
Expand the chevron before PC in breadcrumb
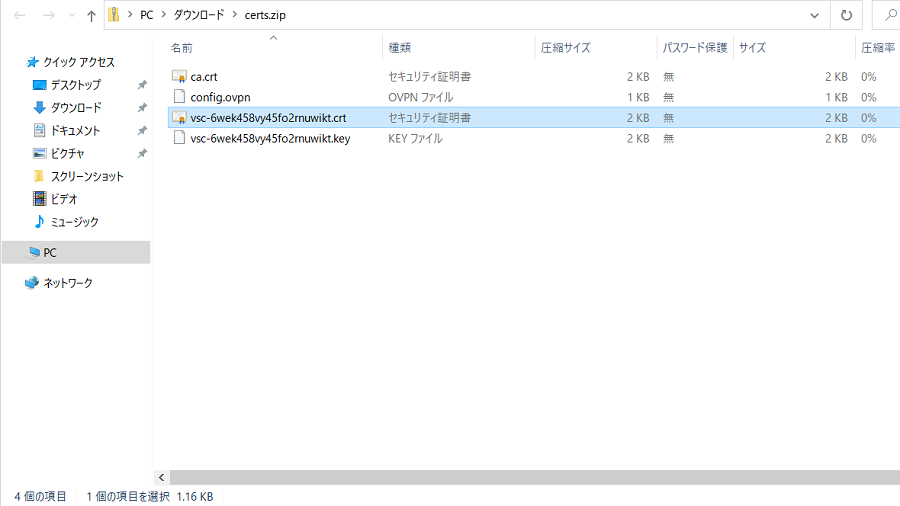130,15
